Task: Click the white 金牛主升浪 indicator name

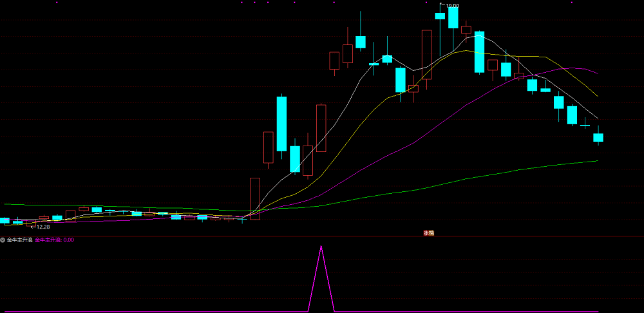Action: coord(19,240)
